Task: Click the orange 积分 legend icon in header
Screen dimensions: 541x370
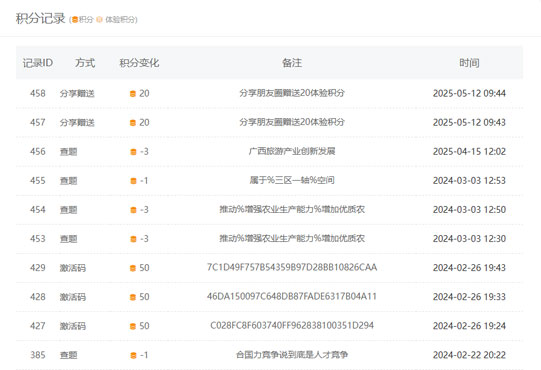Action: point(75,20)
